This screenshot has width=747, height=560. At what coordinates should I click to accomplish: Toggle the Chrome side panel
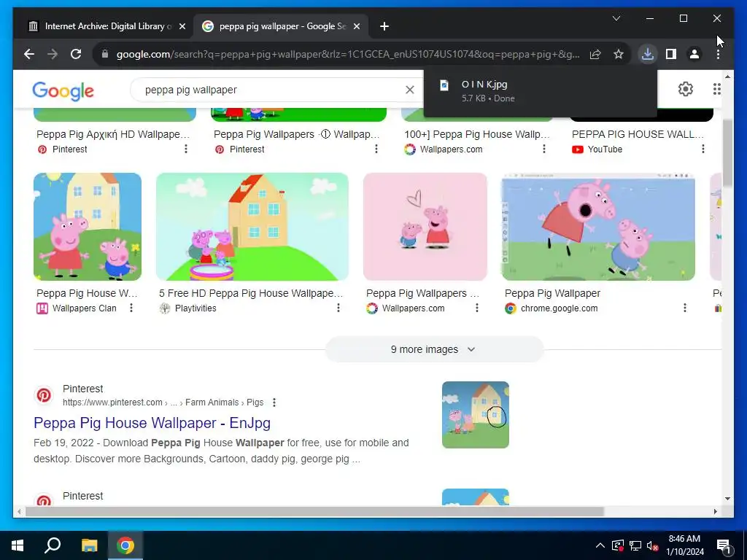pyautogui.click(x=671, y=54)
